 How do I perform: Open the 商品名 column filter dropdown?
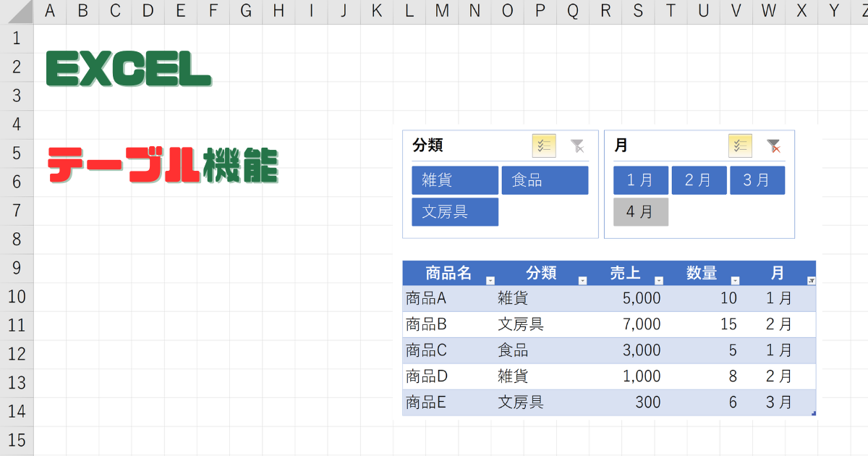click(x=490, y=280)
